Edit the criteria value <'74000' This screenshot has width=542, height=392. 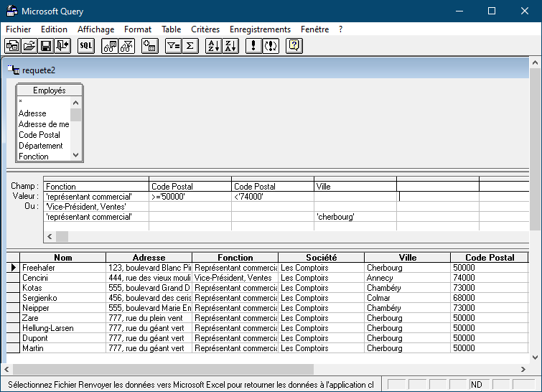(x=273, y=197)
